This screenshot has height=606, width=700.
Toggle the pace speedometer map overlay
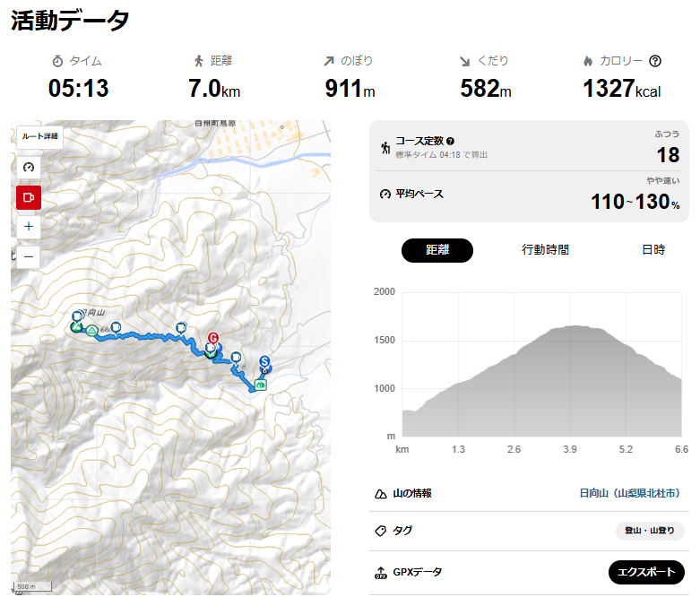point(29,168)
